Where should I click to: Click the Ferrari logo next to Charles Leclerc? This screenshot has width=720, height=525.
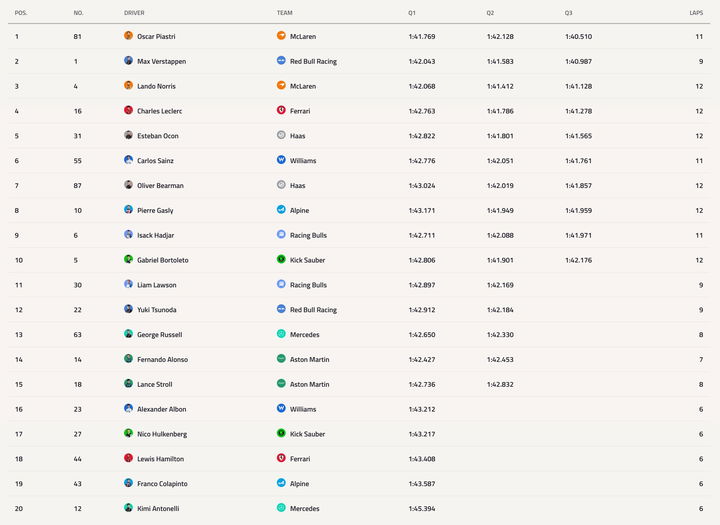coord(281,110)
